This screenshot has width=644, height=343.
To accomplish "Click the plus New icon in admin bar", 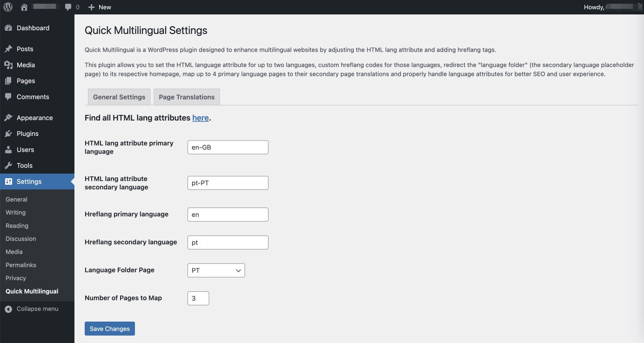I will (x=91, y=7).
